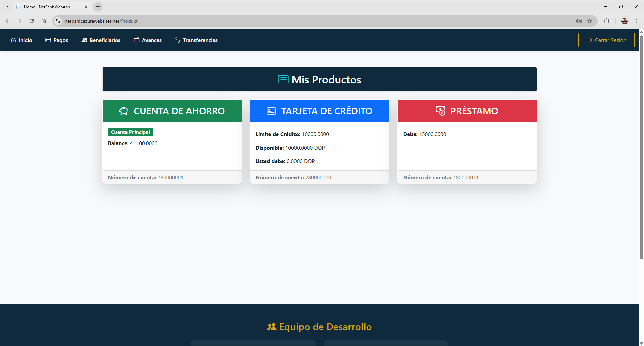Open Transferencias from the navigation bar
Screen dimensions: 644x346
tap(196, 40)
